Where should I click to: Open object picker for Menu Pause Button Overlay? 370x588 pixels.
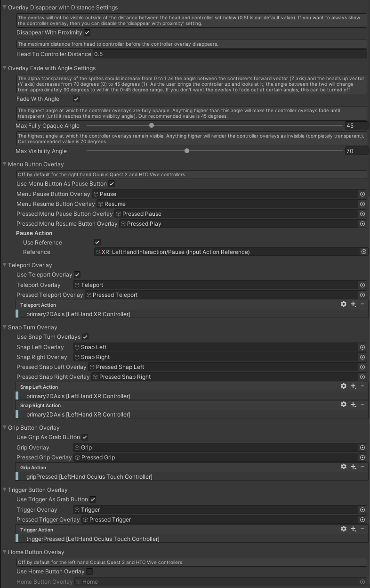coord(362,194)
